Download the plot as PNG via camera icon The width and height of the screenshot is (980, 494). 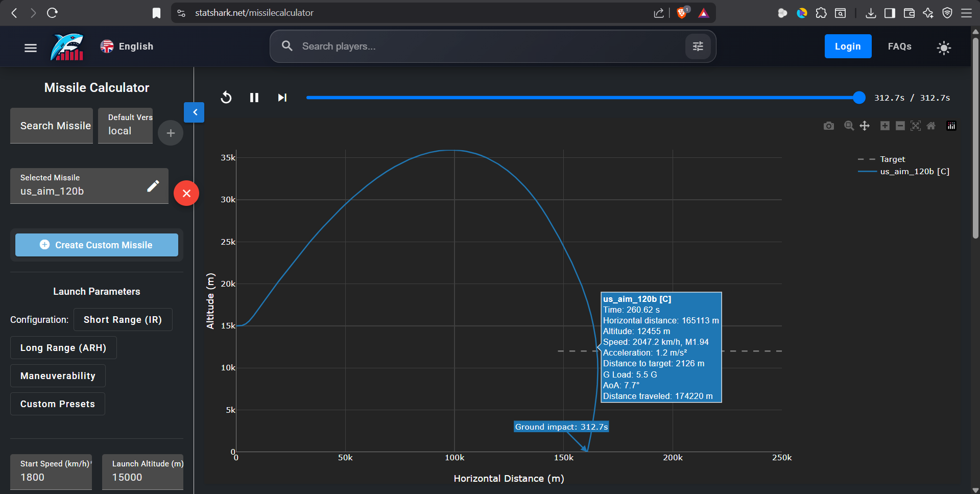tap(828, 126)
